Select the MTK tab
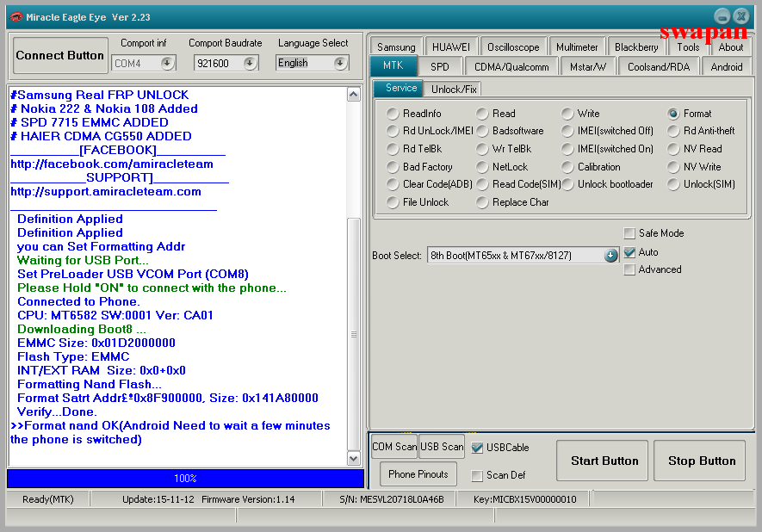The height and width of the screenshot is (532, 762). tap(393, 65)
